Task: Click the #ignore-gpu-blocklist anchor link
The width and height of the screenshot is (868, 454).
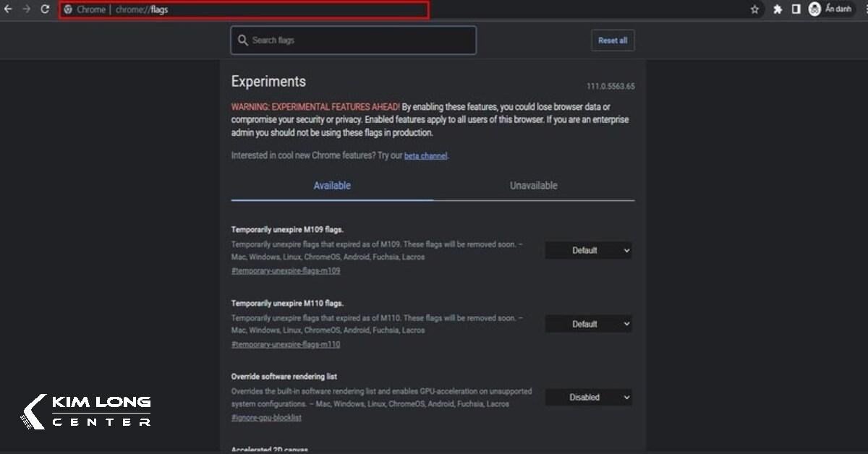Action: pos(266,418)
